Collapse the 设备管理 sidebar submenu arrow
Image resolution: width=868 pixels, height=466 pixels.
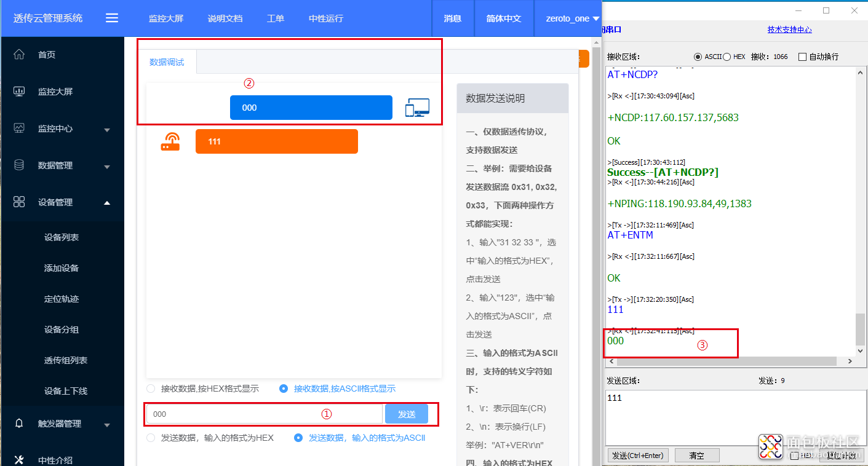pos(107,202)
